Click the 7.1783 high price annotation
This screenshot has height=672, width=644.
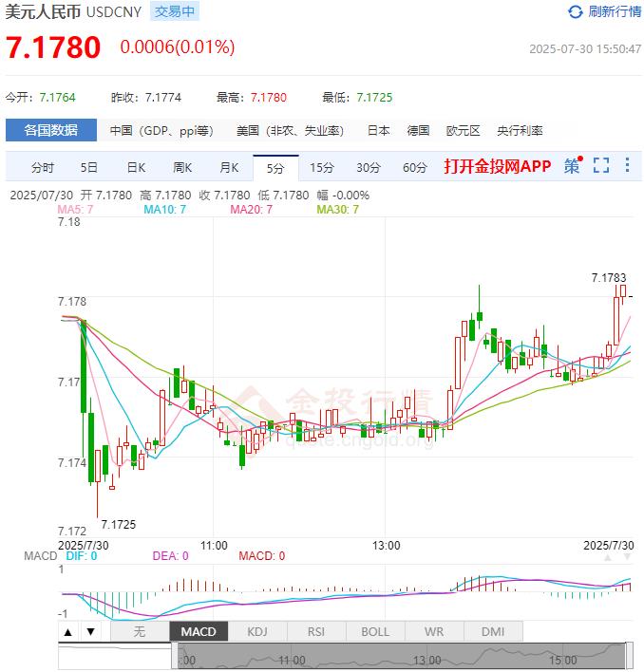click(x=609, y=278)
